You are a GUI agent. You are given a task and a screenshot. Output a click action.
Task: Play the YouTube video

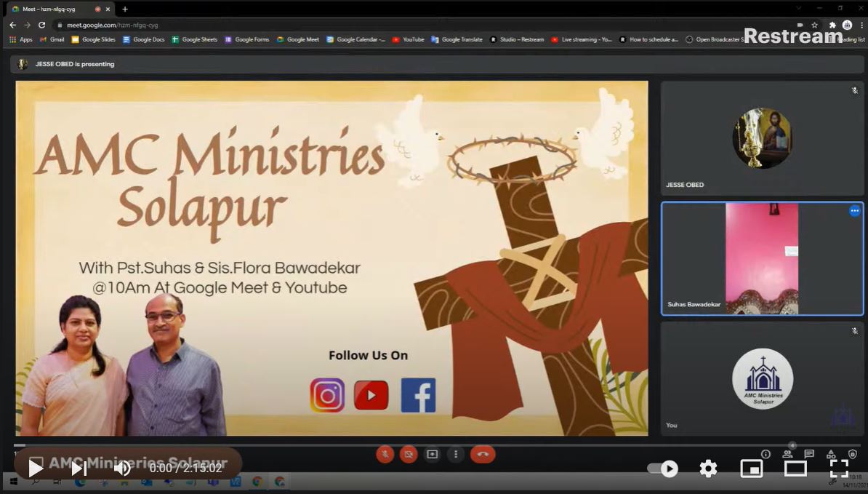pos(36,469)
